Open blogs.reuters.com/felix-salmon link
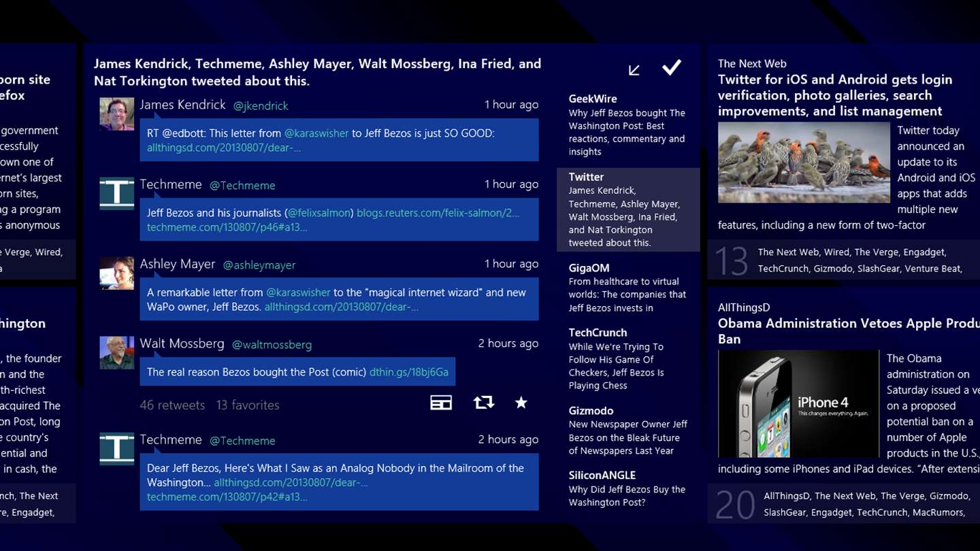This screenshot has height=551, width=980. pyautogui.click(x=438, y=213)
